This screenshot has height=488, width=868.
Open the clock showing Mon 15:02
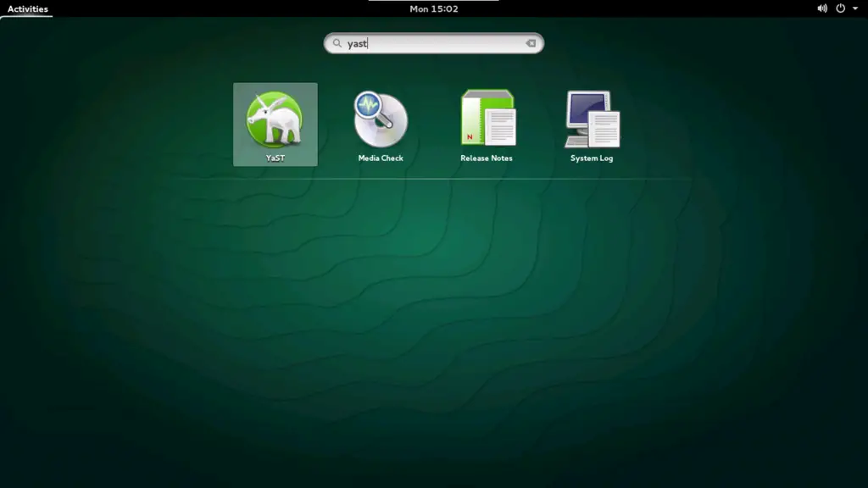[x=434, y=8]
